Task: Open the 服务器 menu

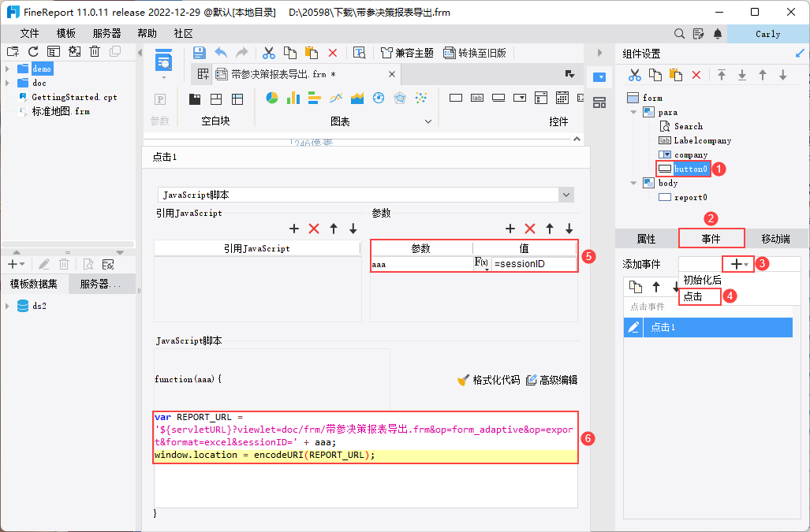Action: point(107,34)
